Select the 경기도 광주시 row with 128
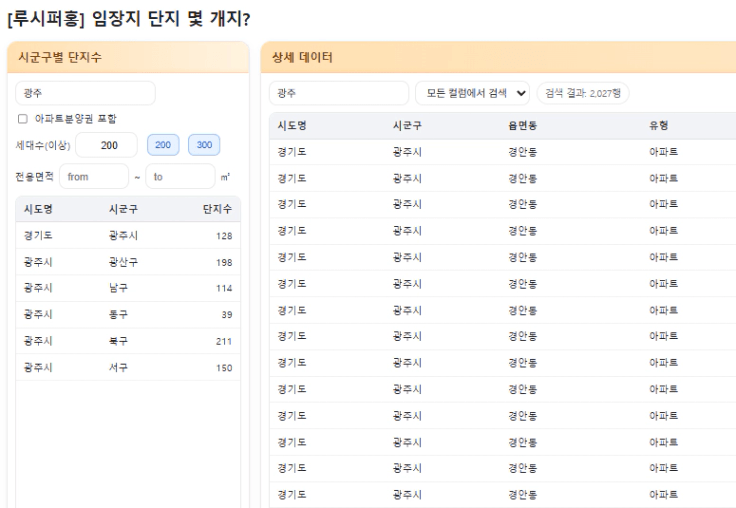 pyautogui.click(x=127, y=236)
